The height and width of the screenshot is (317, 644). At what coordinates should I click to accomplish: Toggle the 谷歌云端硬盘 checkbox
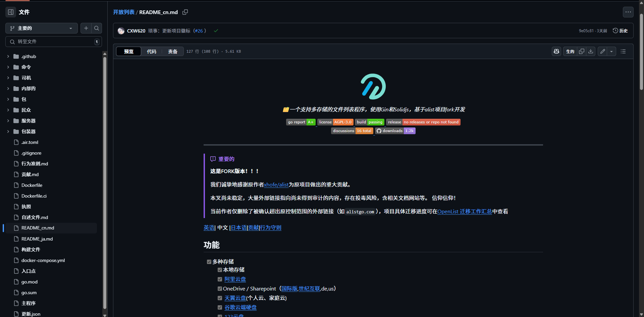click(x=220, y=307)
